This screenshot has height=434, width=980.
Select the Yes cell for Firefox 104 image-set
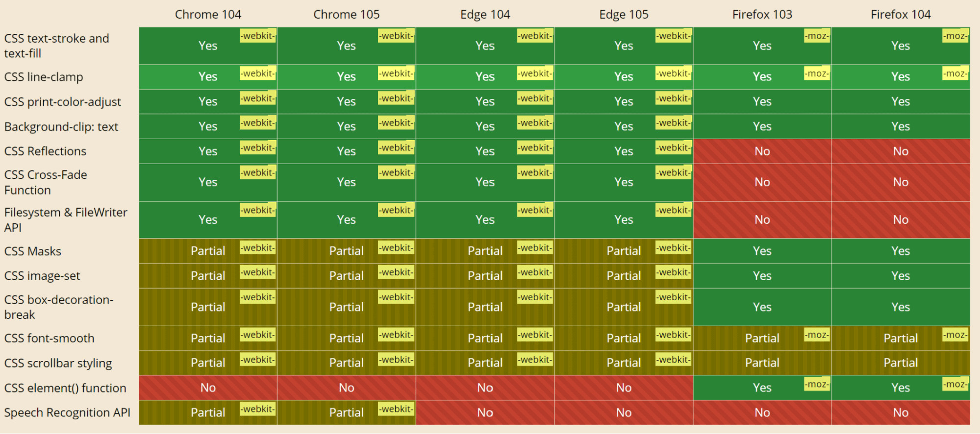click(901, 276)
